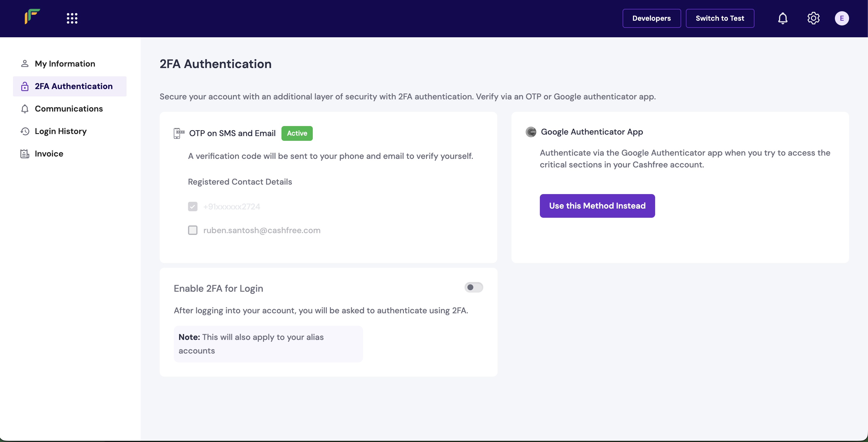Click Use this Method Instead
The width and height of the screenshot is (868, 442).
click(597, 206)
